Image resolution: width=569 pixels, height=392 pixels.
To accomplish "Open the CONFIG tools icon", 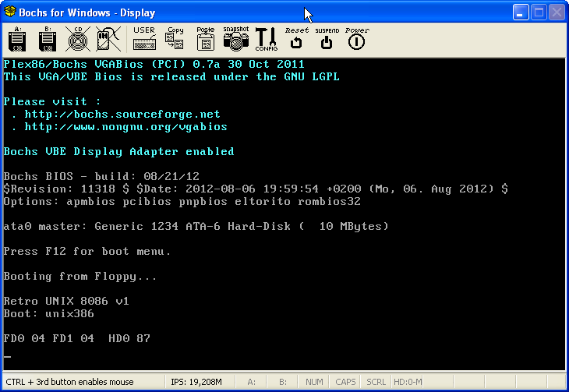I will point(267,39).
